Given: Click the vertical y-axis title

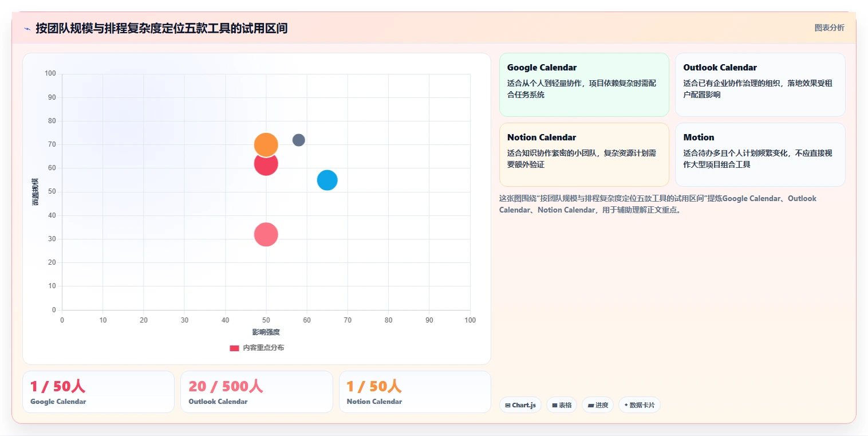Looking at the screenshot, I should [x=35, y=192].
